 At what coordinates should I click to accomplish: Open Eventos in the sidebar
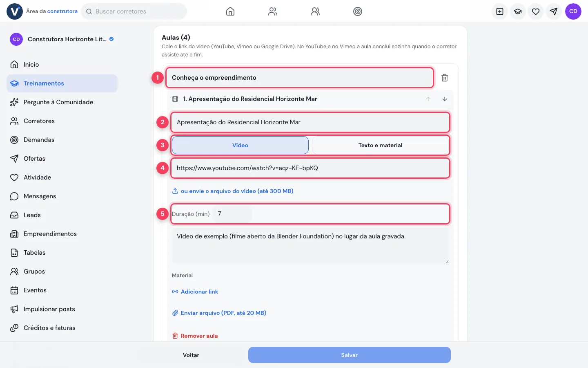pos(62,290)
